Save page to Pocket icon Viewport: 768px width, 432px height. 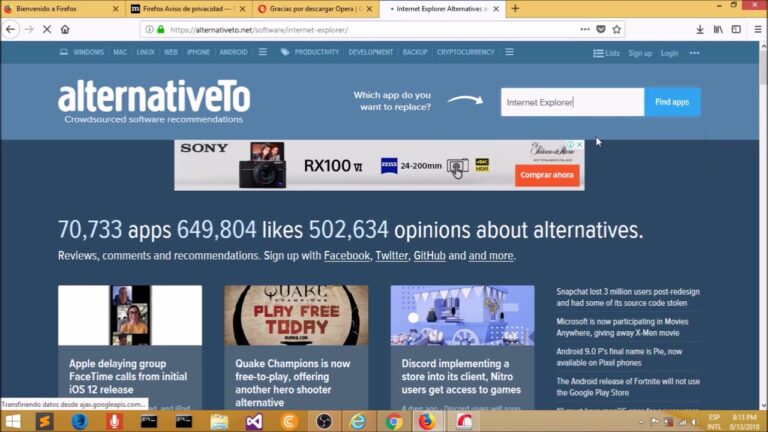601,29
